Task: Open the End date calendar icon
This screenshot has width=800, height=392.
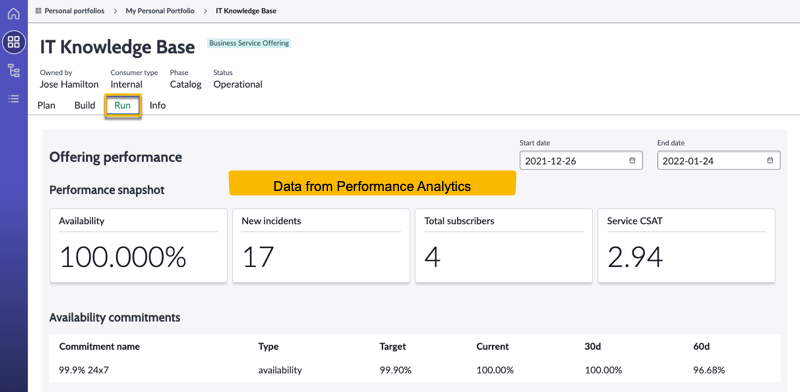Action: click(770, 160)
